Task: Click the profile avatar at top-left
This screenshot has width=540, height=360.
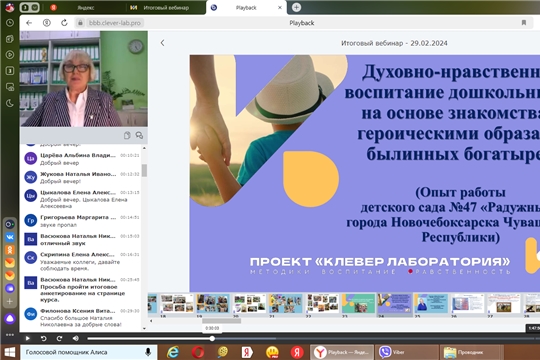Action: [10, 7]
